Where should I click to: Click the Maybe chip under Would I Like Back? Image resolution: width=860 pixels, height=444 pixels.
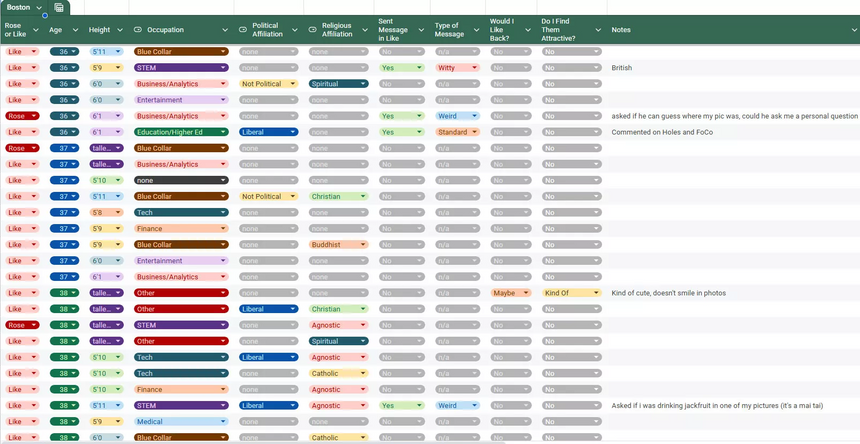coord(511,293)
